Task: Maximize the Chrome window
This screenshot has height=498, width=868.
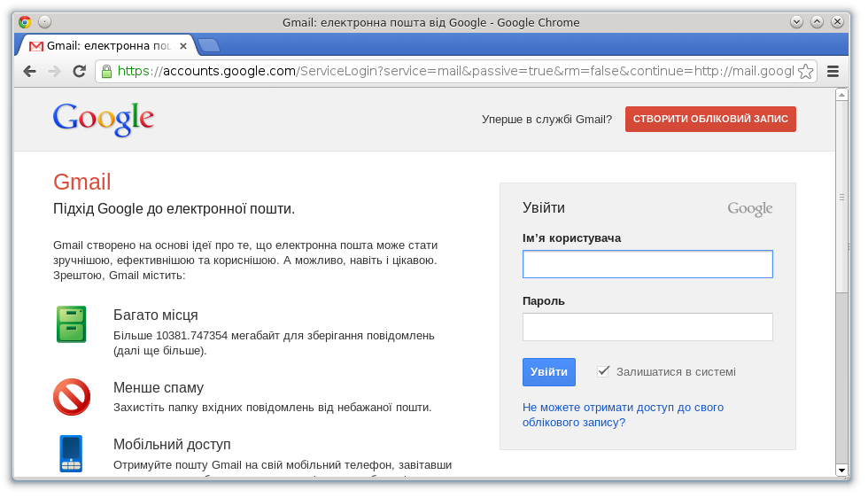Action: [817, 22]
